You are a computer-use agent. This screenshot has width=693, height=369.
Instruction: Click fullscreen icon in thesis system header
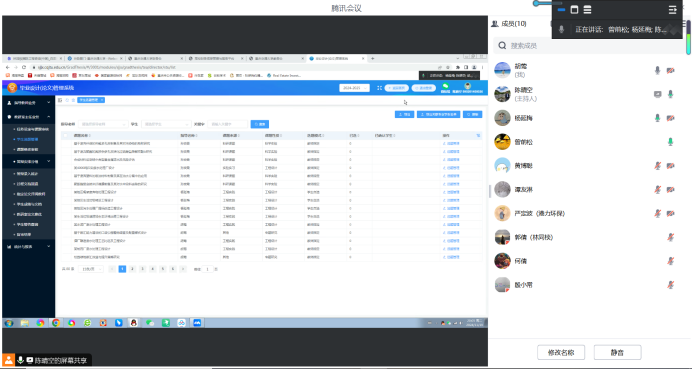379,88
